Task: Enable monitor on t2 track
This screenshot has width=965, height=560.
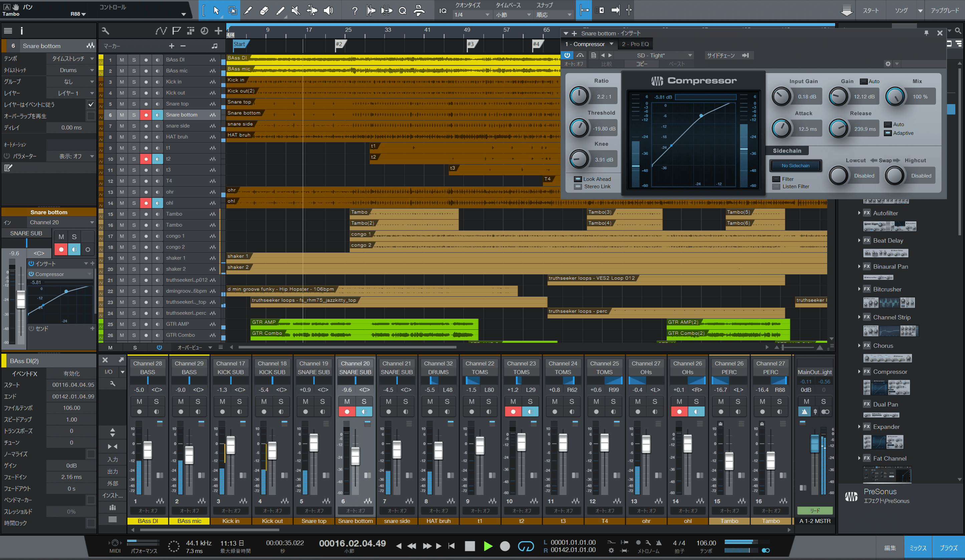Action: tap(158, 159)
